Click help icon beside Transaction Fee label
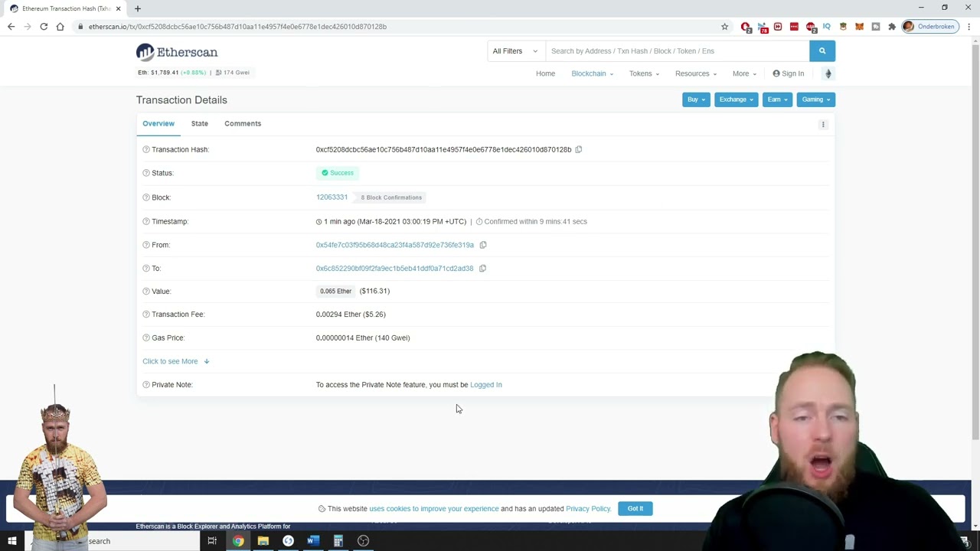 pos(145,315)
